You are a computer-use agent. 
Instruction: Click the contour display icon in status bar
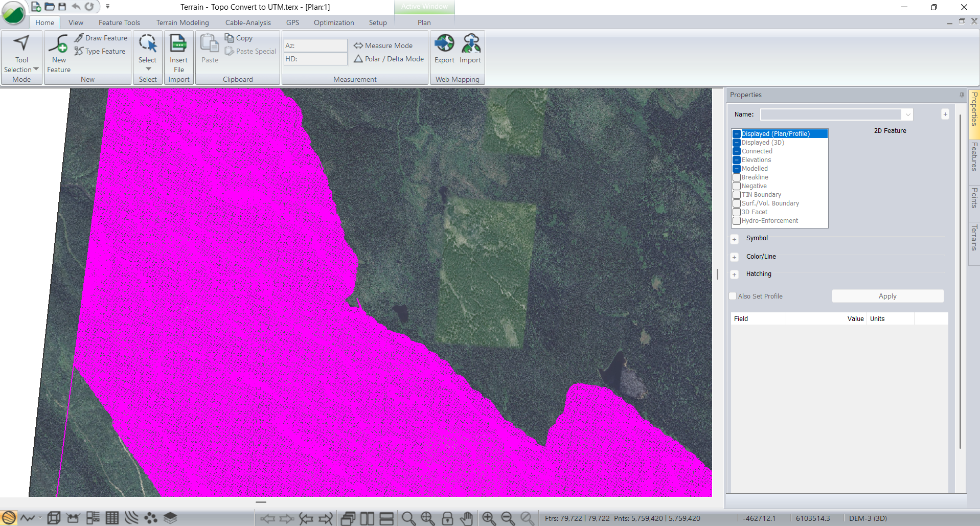tap(9, 518)
